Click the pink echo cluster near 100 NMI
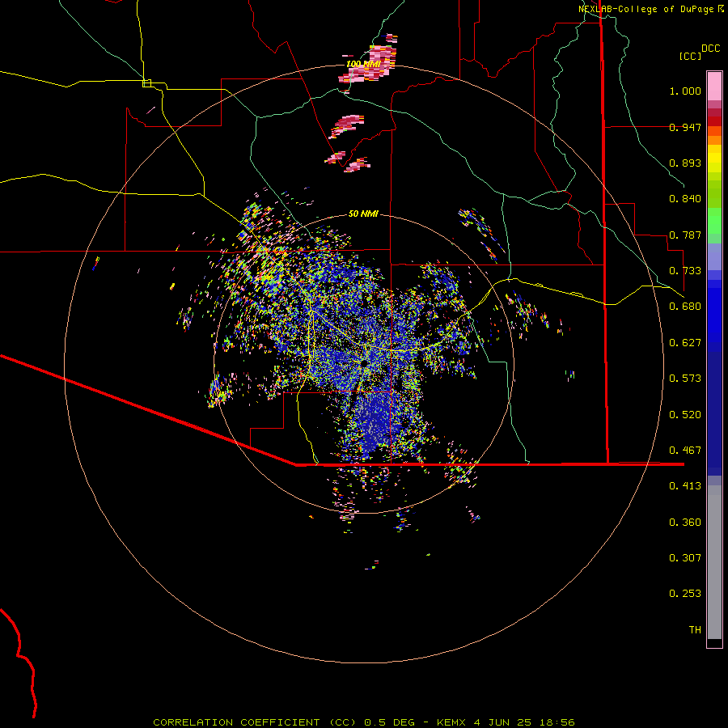 pyautogui.click(x=370, y=64)
